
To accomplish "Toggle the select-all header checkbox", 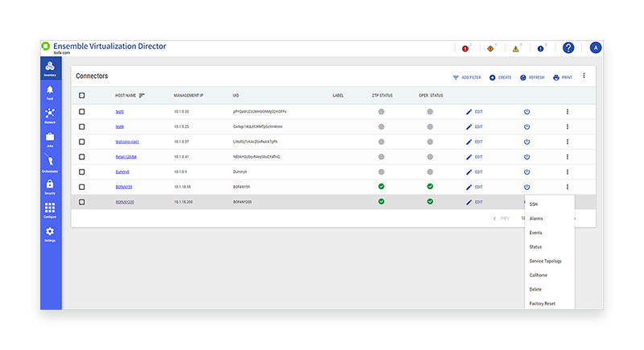I will 81,96.
